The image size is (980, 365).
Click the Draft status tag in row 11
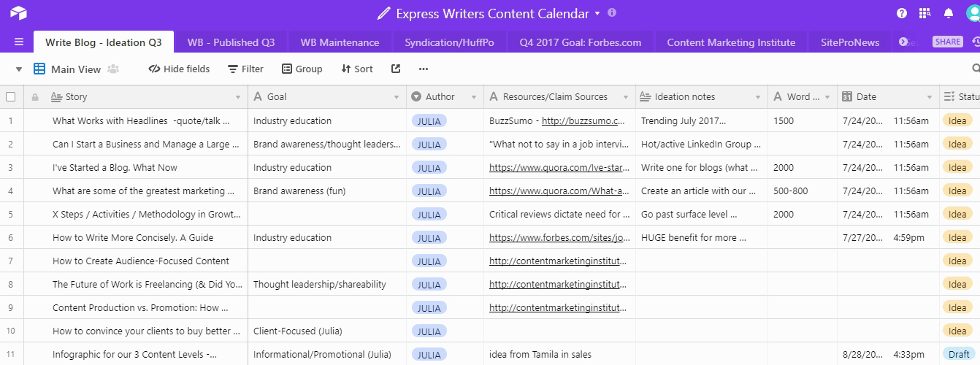[x=958, y=354]
